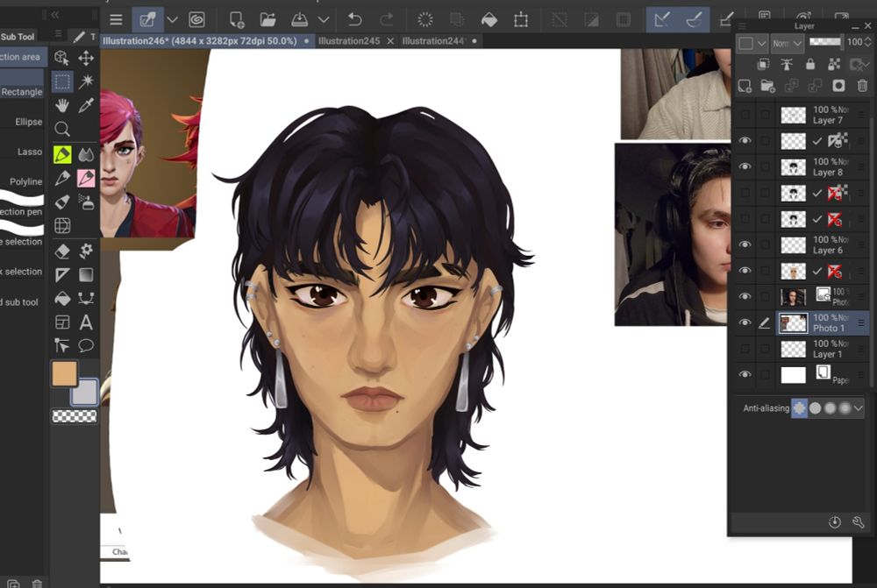Pick the Zoom magnifier tool
Screen dimensions: 877x588
(62, 130)
